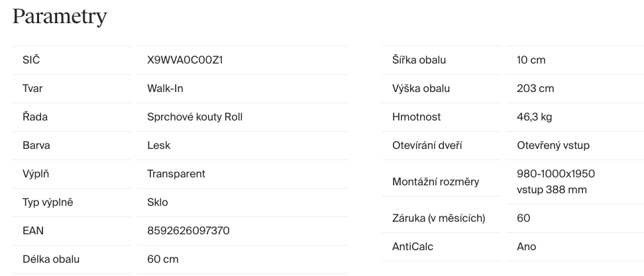644x276 pixels.
Task: Click the Záruka (v měsících) label
Action: (439, 218)
